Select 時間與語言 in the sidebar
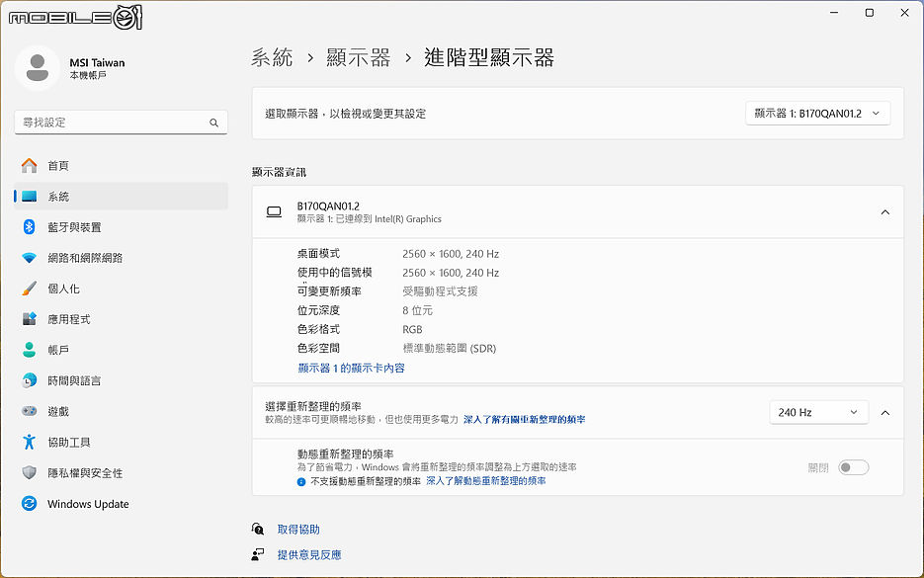924x578 pixels. 121,380
